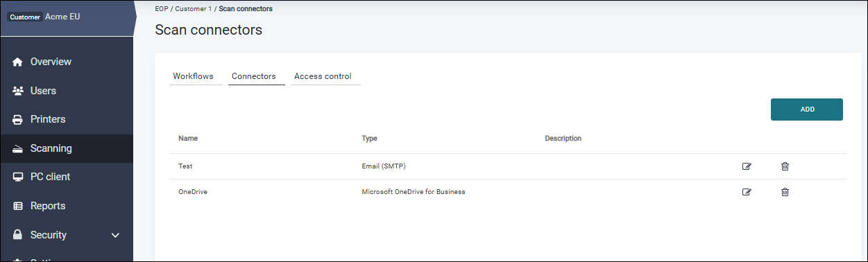Open Reports via the table icon
Screen dimensions: 868x262
tap(18, 206)
